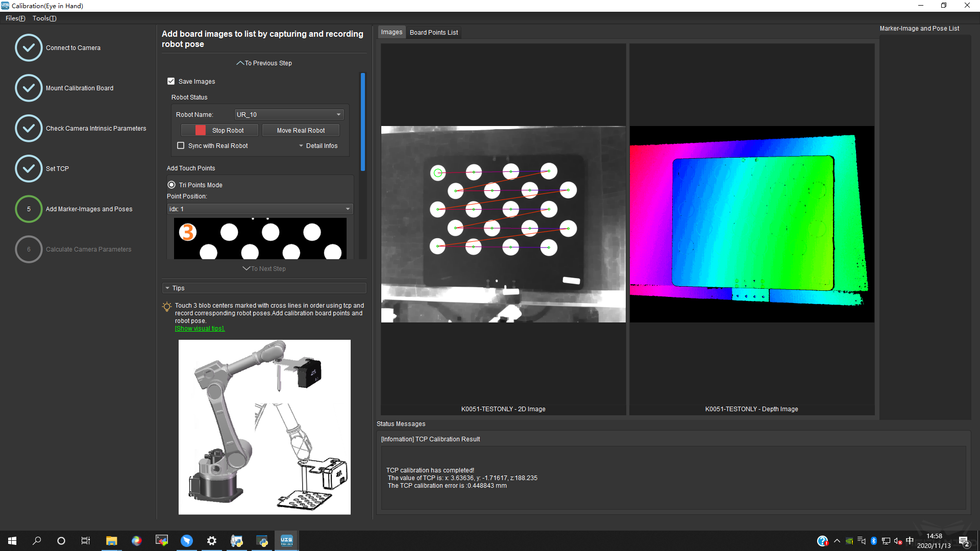Click the Set TCP step circle icon
Screen dimensions: 980x551
[29, 169]
